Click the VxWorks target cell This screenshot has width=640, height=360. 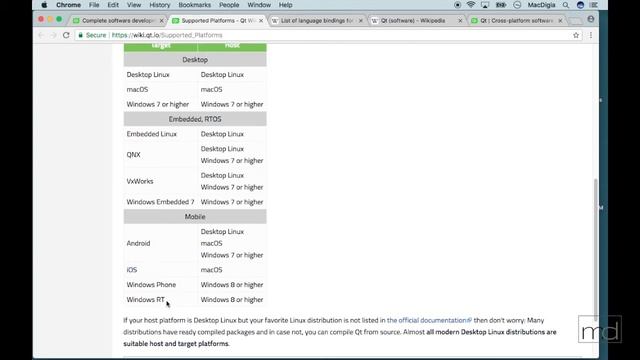[161, 181]
